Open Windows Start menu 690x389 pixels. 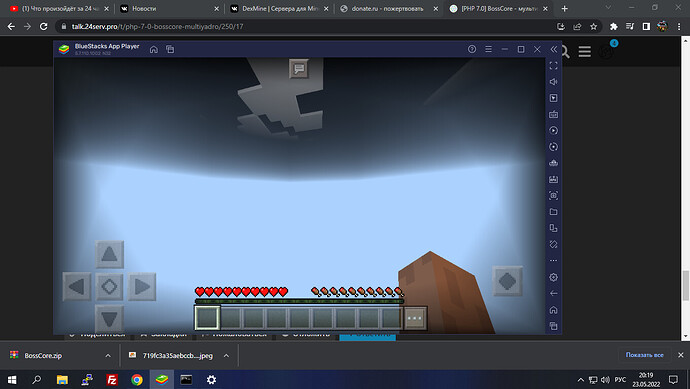pyautogui.click(x=12, y=379)
